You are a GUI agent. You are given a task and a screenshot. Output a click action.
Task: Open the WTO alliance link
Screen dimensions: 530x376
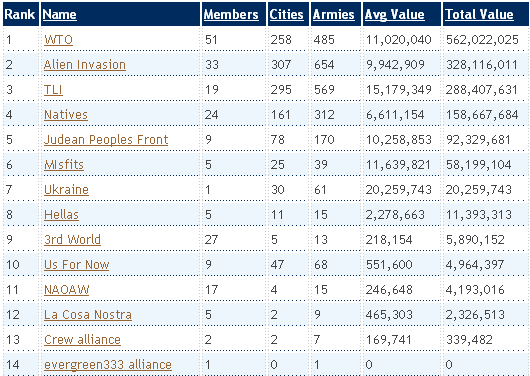pyautogui.click(x=58, y=40)
